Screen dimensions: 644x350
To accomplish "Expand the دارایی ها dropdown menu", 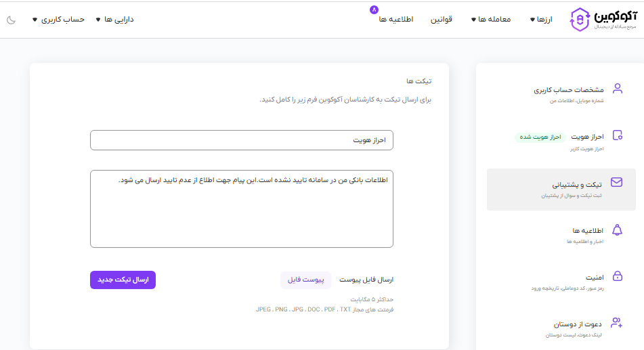I will click(115, 20).
